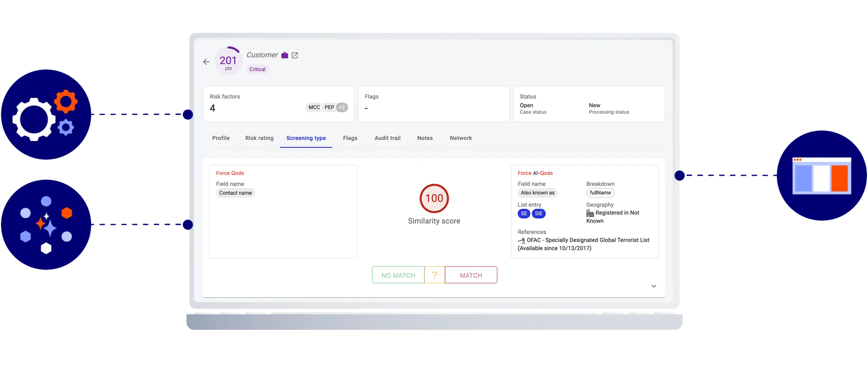Click the sparkle stars circle icon
Screen dimensions: 868x383
(46, 225)
